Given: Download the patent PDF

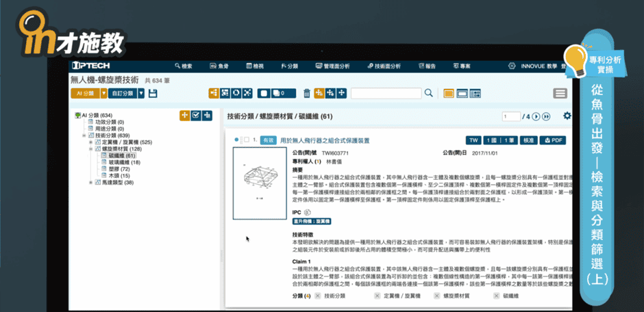Looking at the screenshot, I should pos(554,140).
